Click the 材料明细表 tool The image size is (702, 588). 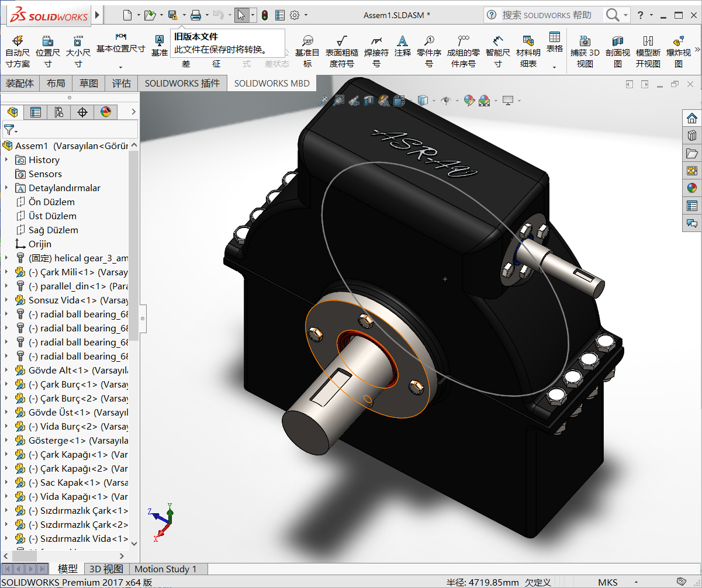528,51
